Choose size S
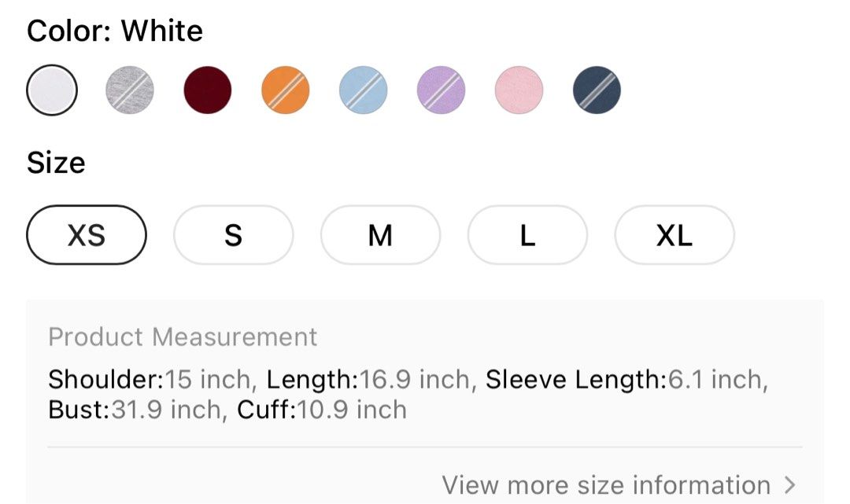Image resolution: width=850 pixels, height=504 pixels. (x=233, y=235)
